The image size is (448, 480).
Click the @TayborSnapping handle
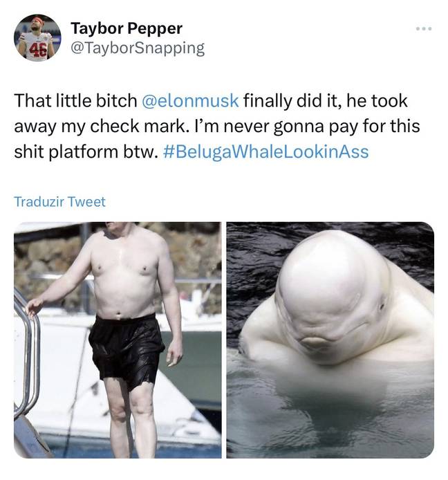pyautogui.click(x=138, y=48)
